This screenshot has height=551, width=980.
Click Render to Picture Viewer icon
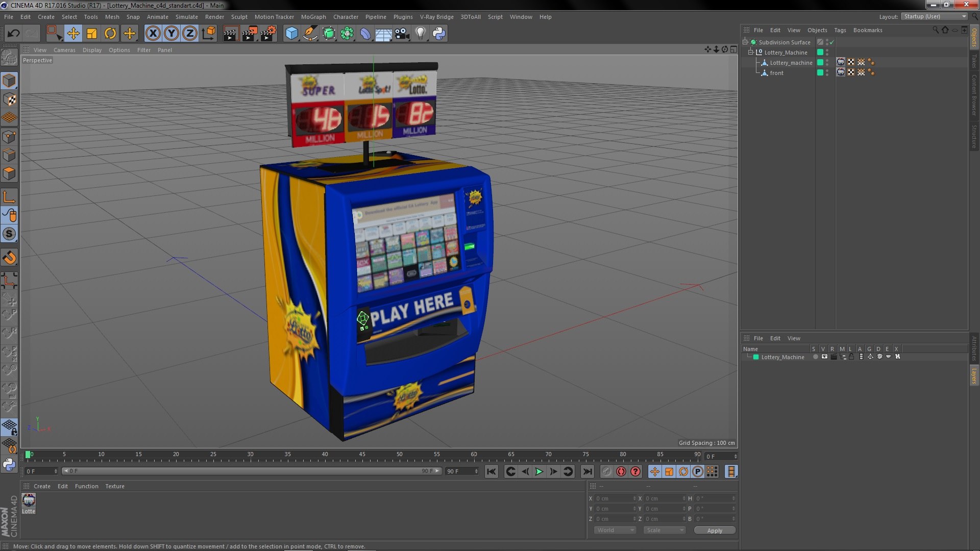pyautogui.click(x=249, y=34)
